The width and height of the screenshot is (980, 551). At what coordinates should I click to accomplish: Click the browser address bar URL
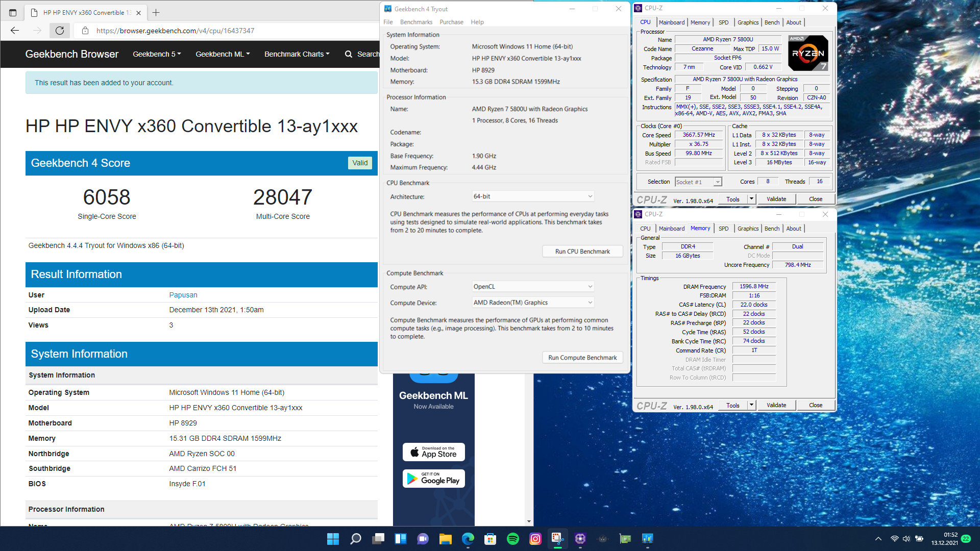click(x=175, y=31)
